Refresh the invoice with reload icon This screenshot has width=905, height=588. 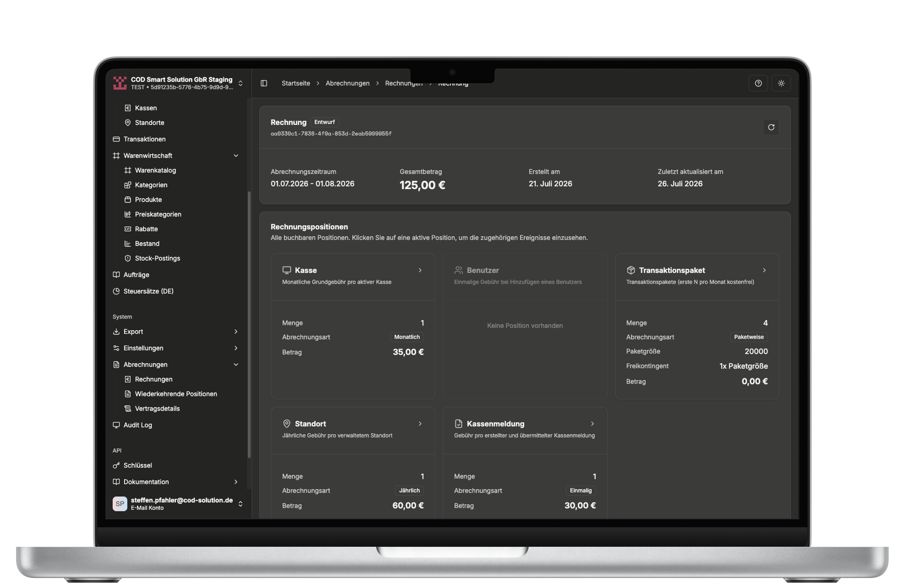pos(771,127)
